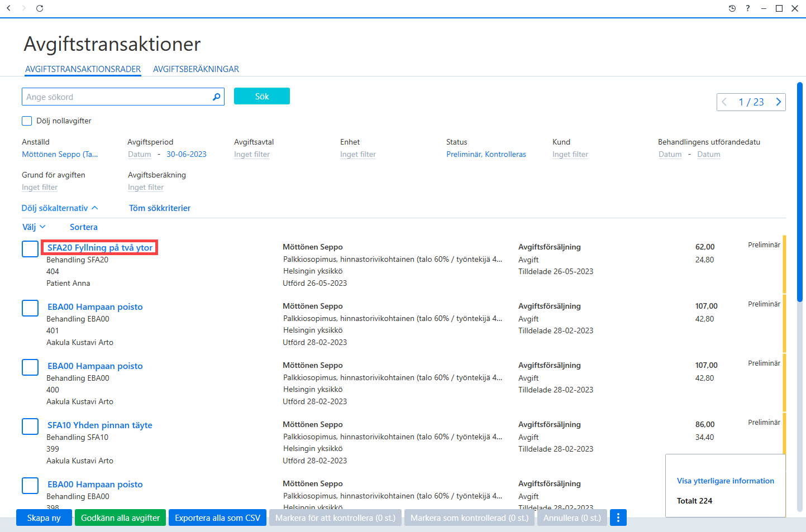
Task: Open Avgiftsberäkning filter
Action: tap(146, 187)
